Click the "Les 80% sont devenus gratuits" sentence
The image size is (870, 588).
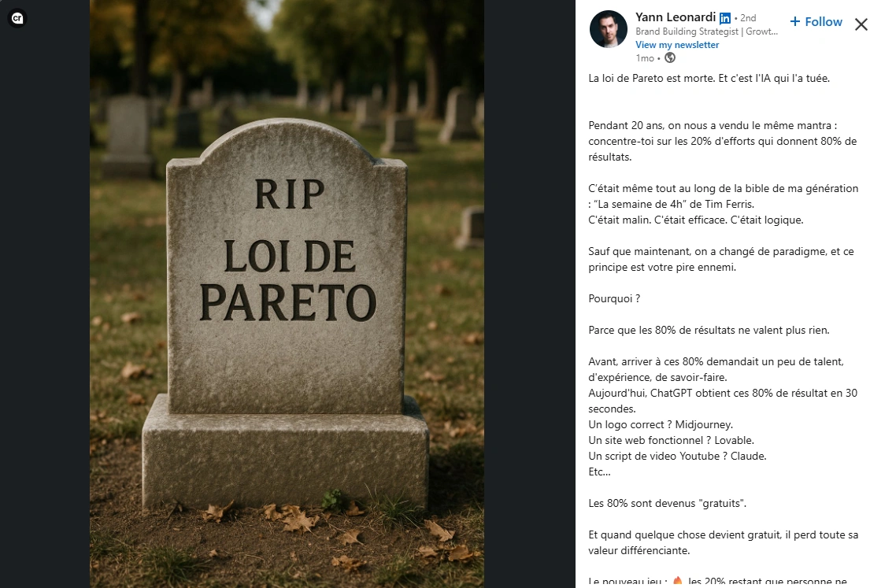click(x=667, y=503)
